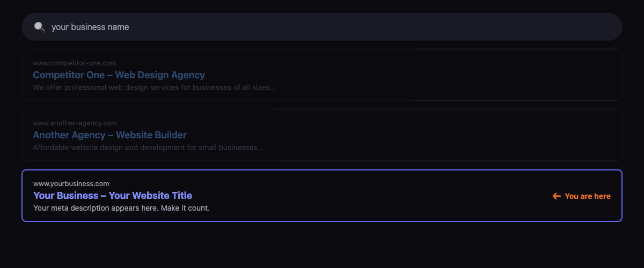Open the Your Business – Your Website Title link

coord(112,196)
